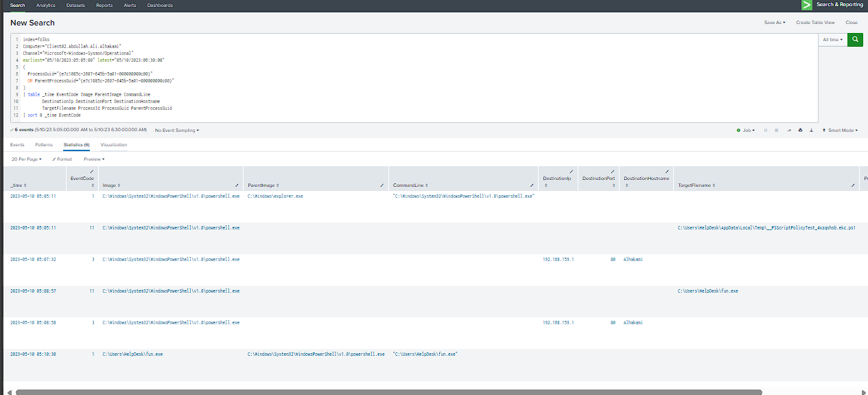
Task: Click TargetFilename C:\Users\HelpDesk\fun.exe cell
Action: pos(708,291)
